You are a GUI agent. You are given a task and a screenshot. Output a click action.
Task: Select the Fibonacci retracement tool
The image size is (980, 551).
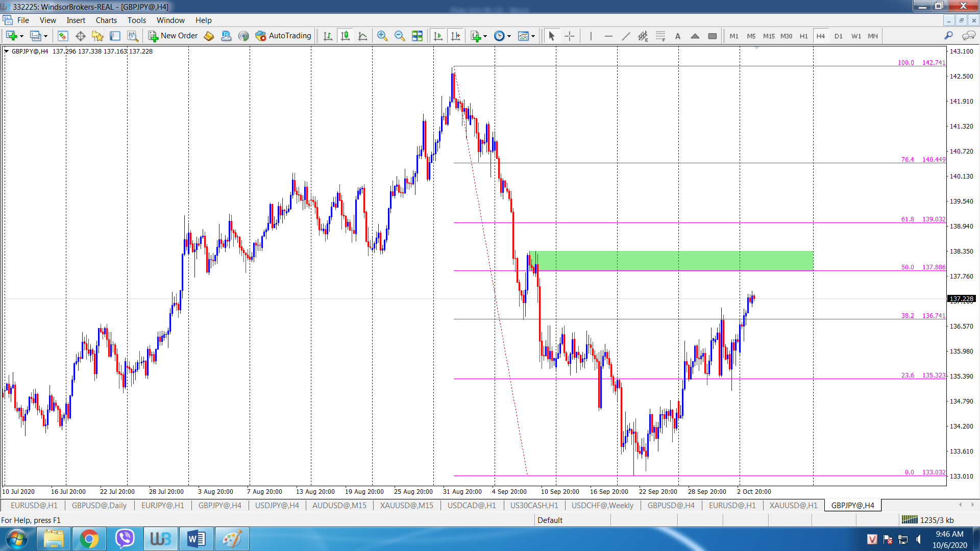pyautogui.click(x=660, y=36)
